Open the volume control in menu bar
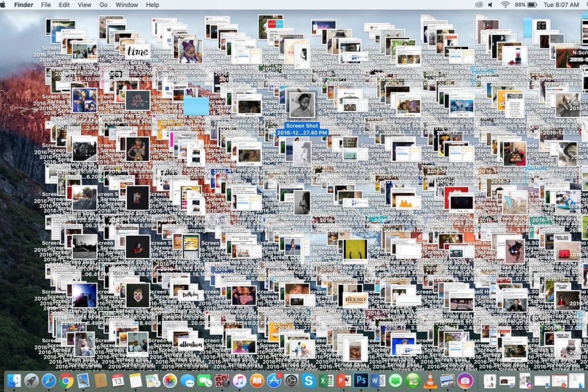 [490, 5]
